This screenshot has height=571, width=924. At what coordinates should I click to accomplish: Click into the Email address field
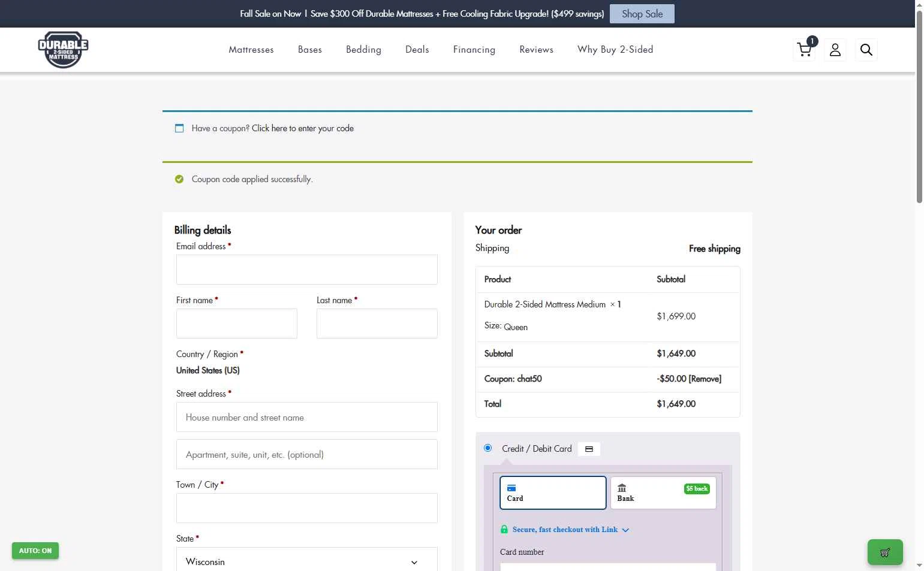pyautogui.click(x=307, y=270)
